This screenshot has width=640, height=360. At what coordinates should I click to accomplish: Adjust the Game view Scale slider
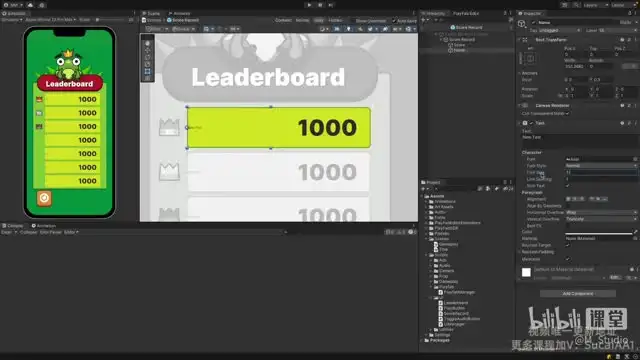click(x=110, y=20)
